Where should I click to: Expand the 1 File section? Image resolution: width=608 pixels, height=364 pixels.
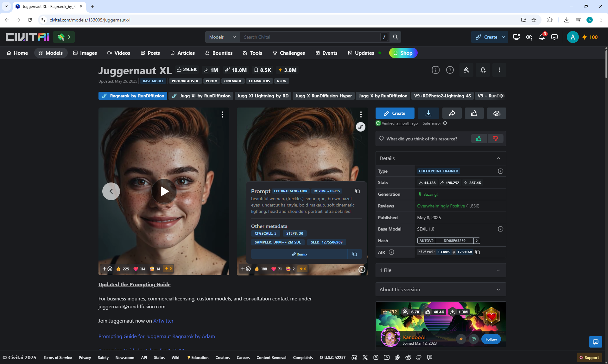[x=440, y=270]
